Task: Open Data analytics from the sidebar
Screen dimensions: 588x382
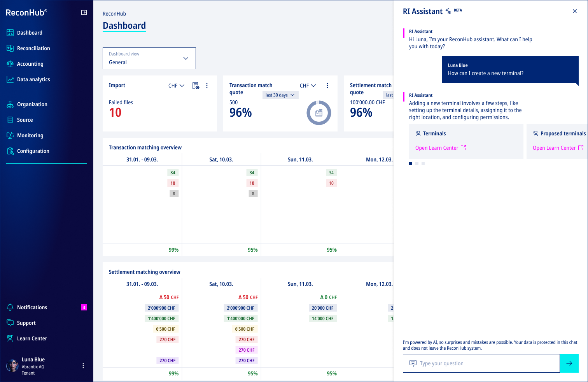Action: pyautogui.click(x=33, y=79)
